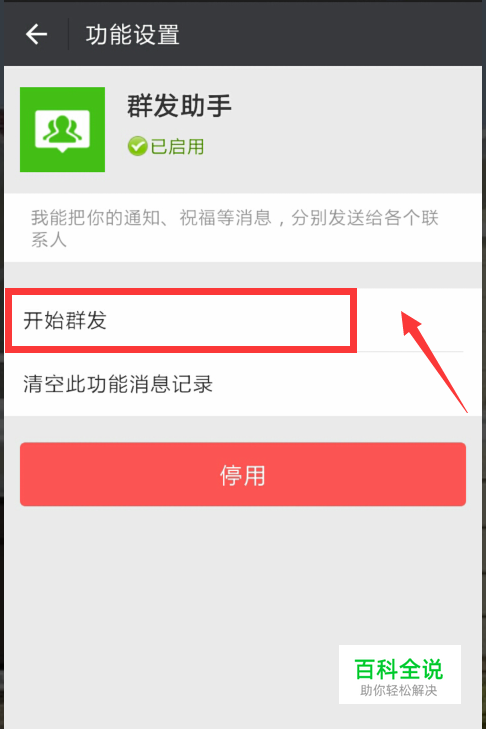Screen dimensions: 486x729
Task: Click the 系人 text ending the description
Action: [x=49, y=240]
